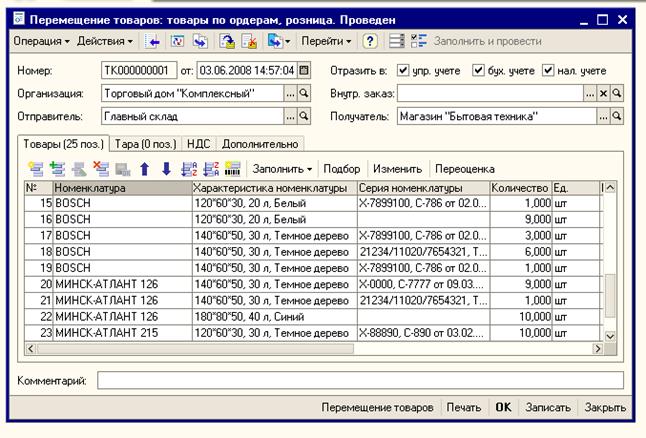
Task: Click the copy row icon with green plus
Action: click(57, 169)
